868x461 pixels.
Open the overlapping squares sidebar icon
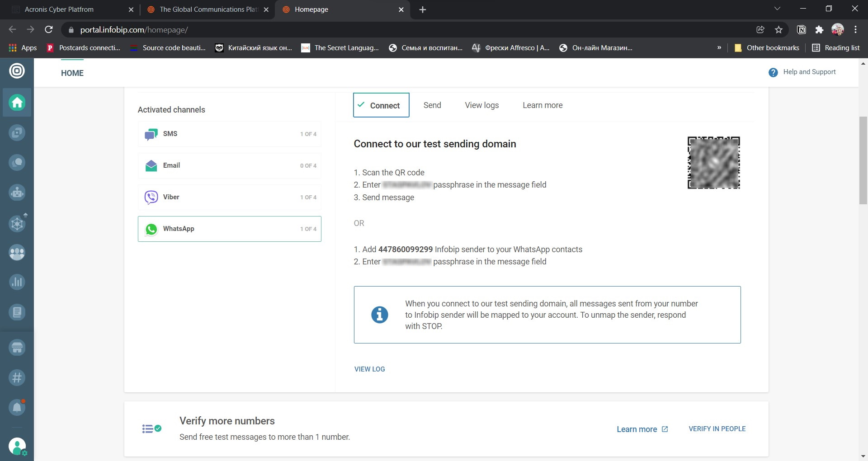coord(17,133)
